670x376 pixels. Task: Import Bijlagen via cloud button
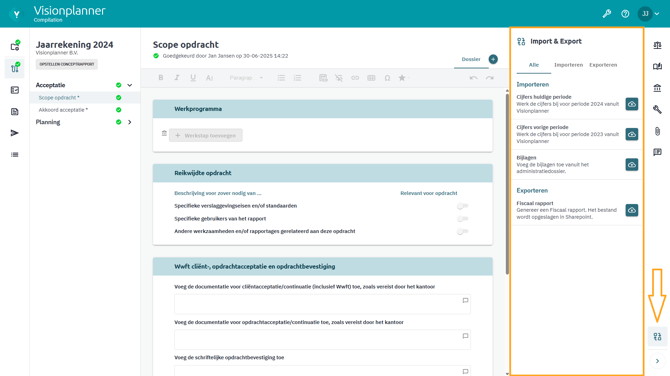coord(632,164)
